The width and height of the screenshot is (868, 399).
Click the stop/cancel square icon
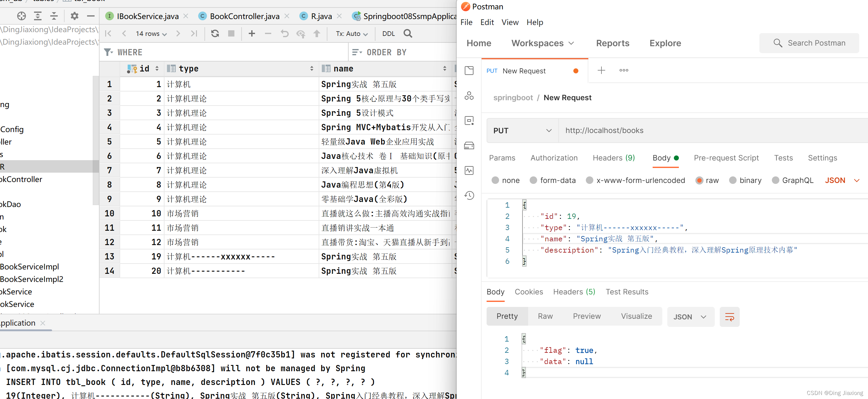point(231,33)
